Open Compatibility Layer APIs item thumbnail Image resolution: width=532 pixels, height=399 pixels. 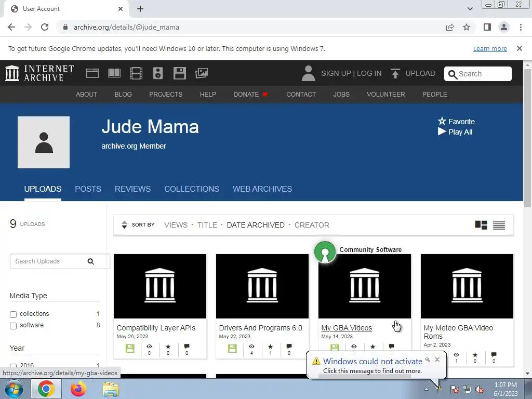160,286
